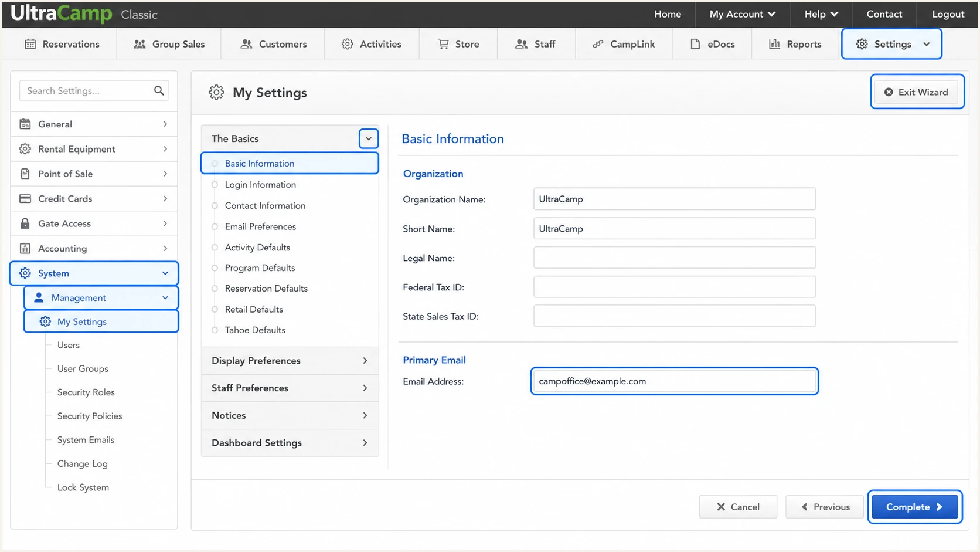Select the Tahoe Defaults step bullet

[215, 330]
